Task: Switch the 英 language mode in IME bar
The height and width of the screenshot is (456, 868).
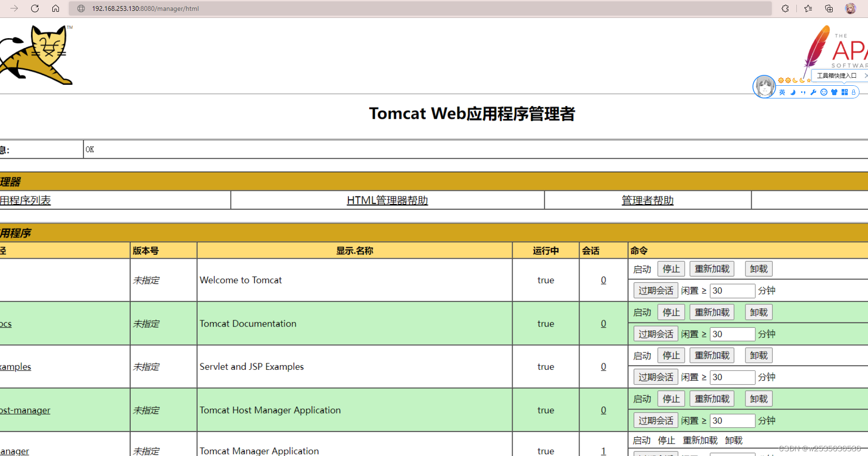Action: [782, 92]
